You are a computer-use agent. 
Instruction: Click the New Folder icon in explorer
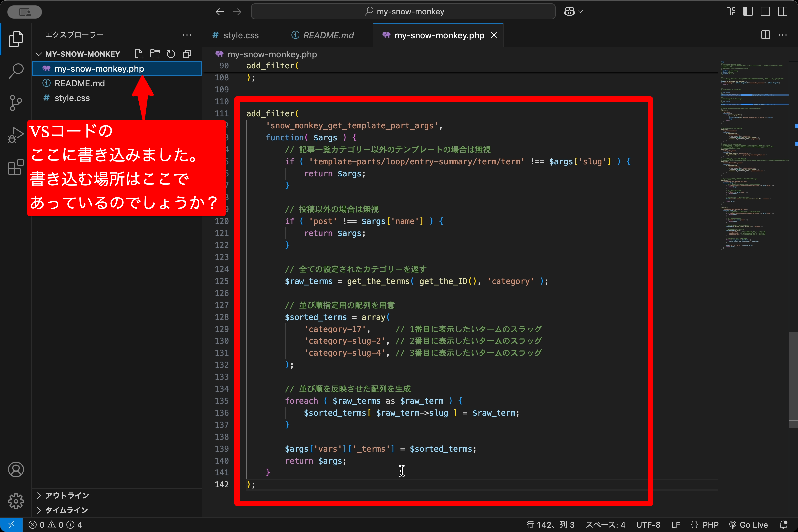(155, 54)
